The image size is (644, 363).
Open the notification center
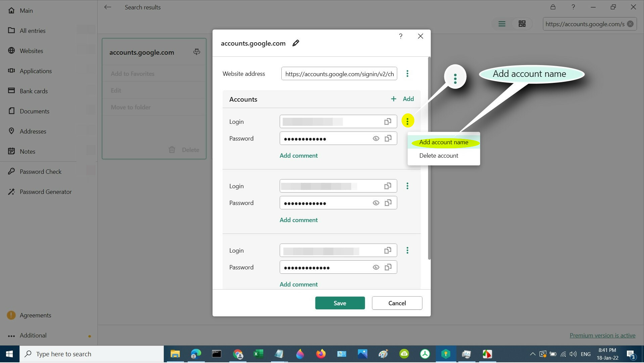click(631, 354)
